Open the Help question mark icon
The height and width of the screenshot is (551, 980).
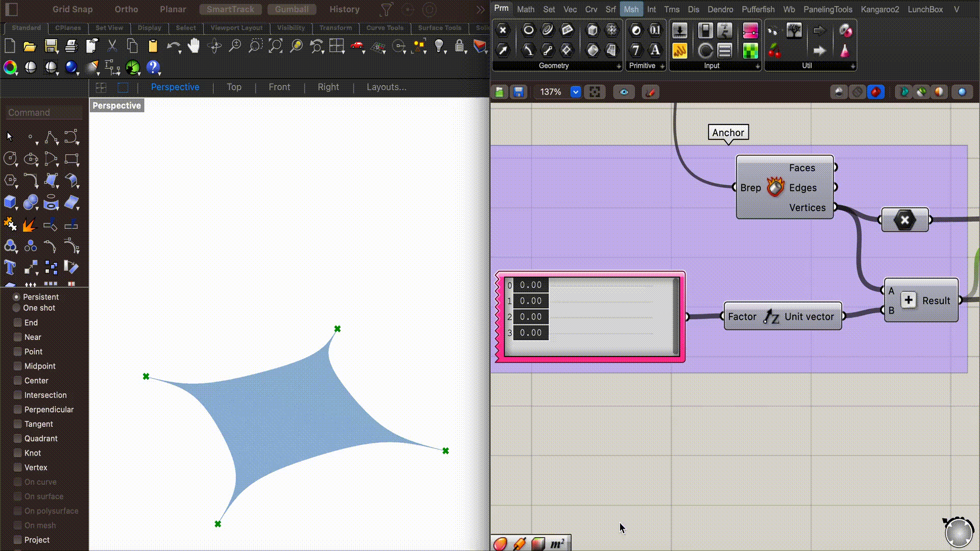153,67
